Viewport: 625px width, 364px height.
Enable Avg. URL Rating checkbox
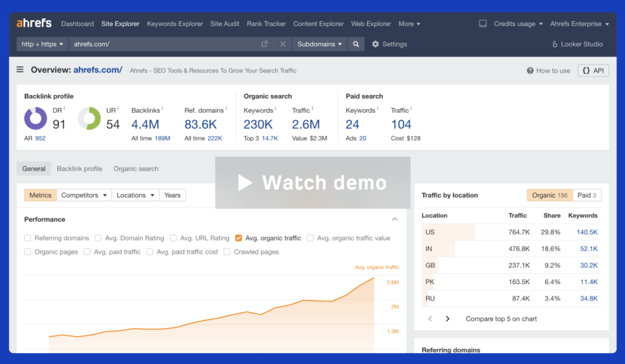click(x=173, y=238)
